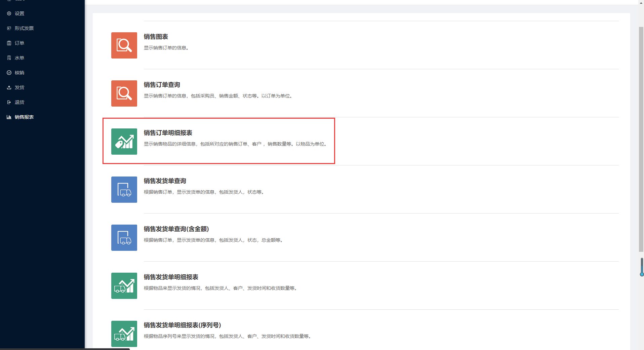The height and width of the screenshot is (350, 644).
Task: Select 退货 in the sidebar
Action: (19, 102)
